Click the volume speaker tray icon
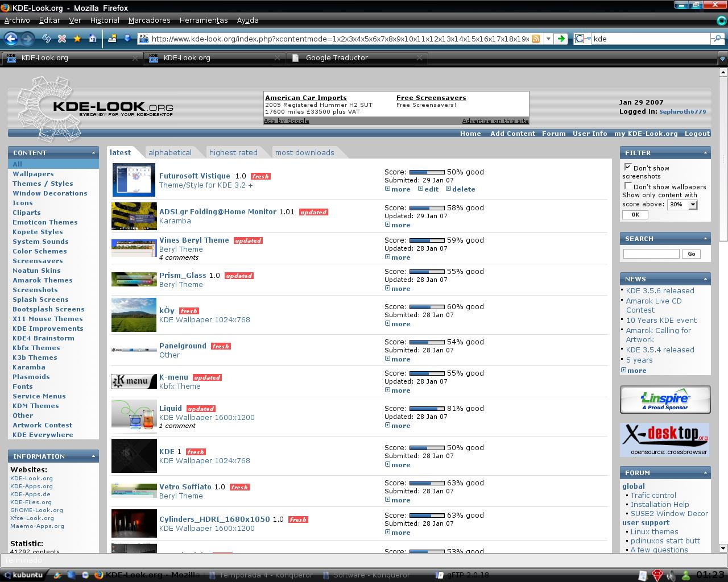The height and width of the screenshot is (582, 728). tap(672, 575)
